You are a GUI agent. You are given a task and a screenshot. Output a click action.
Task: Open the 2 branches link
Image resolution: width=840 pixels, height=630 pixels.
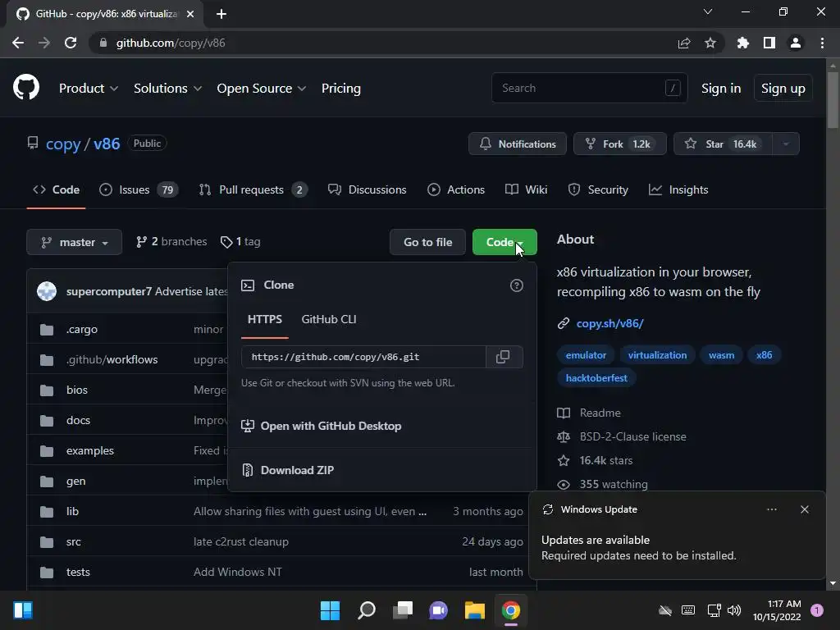click(x=171, y=242)
